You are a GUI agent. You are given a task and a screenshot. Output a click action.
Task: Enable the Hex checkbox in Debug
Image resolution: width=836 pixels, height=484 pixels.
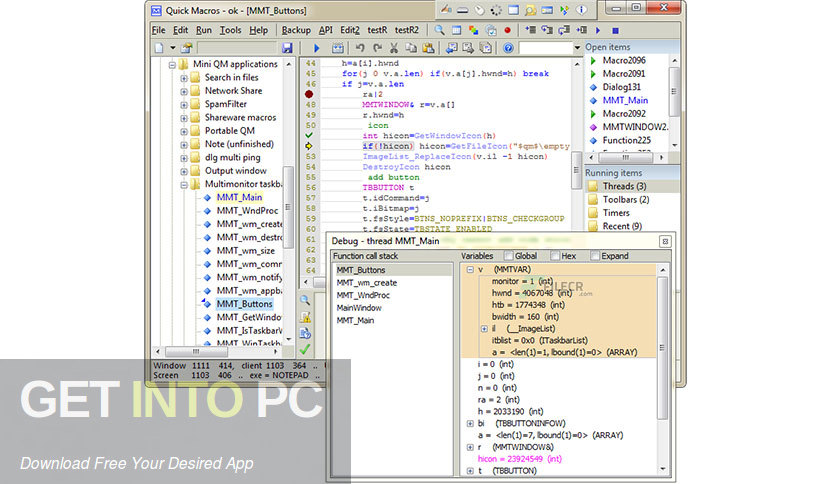click(x=555, y=256)
